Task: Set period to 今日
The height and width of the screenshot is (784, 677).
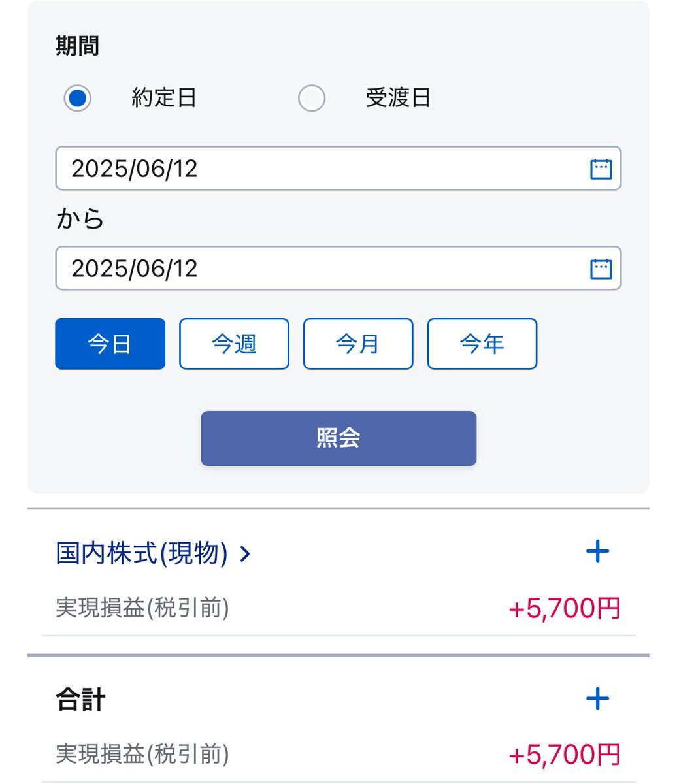Action: pos(110,344)
